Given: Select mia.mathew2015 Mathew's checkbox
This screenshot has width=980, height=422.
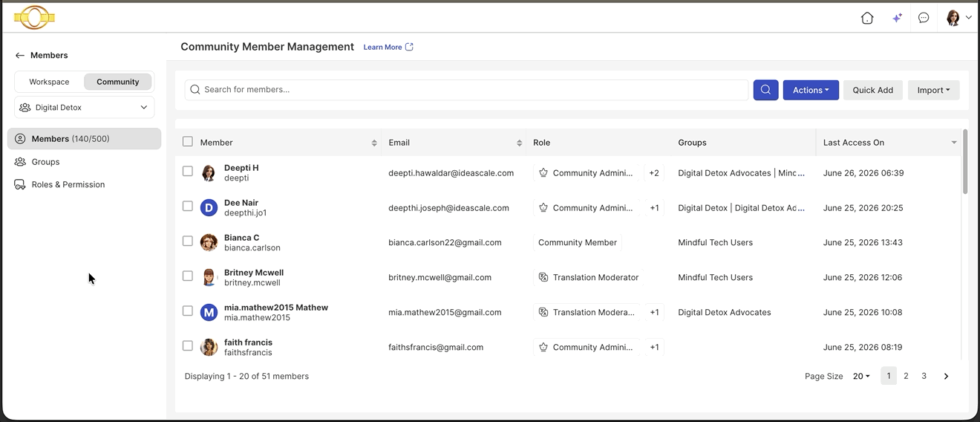Looking at the screenshot, I should [188, 311].
